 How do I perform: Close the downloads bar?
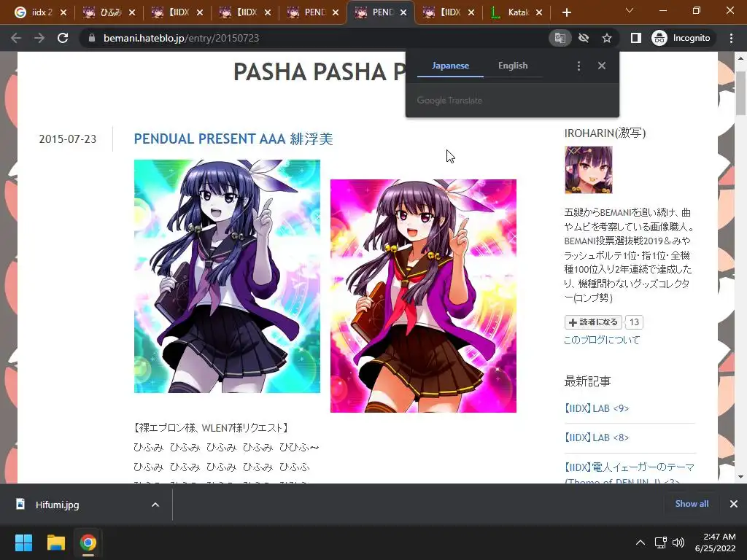pos(734,504)
